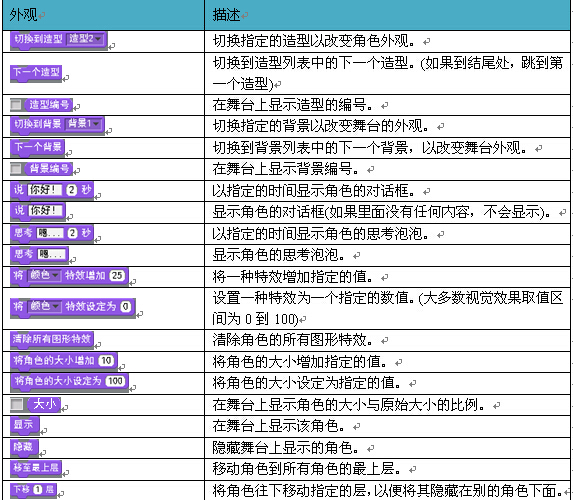Click the 隐藏 block
This screenshot has width=573, height=500.
pyautogui.click(x=24, y=448)
